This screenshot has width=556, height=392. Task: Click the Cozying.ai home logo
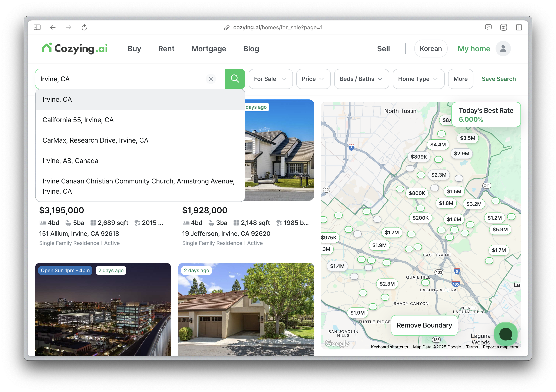75,49
